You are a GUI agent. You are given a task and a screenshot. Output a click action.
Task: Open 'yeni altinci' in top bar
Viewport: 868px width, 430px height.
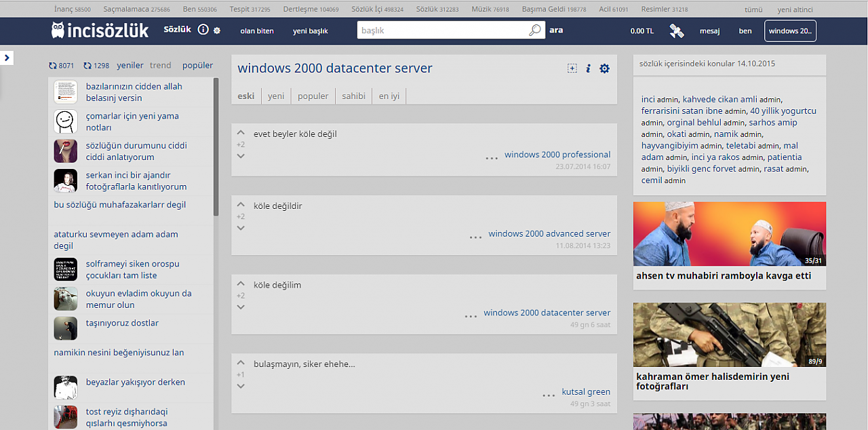(x=795, y=9)
